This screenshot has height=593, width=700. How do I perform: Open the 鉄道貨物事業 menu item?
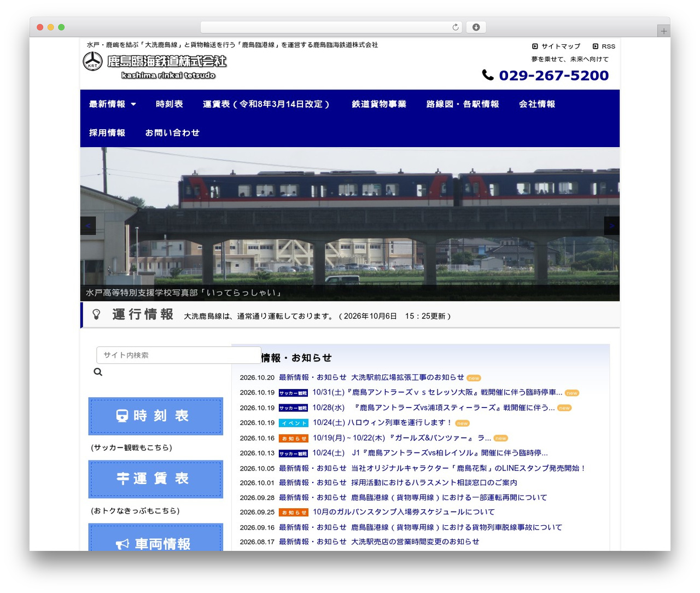coord(379,104)
